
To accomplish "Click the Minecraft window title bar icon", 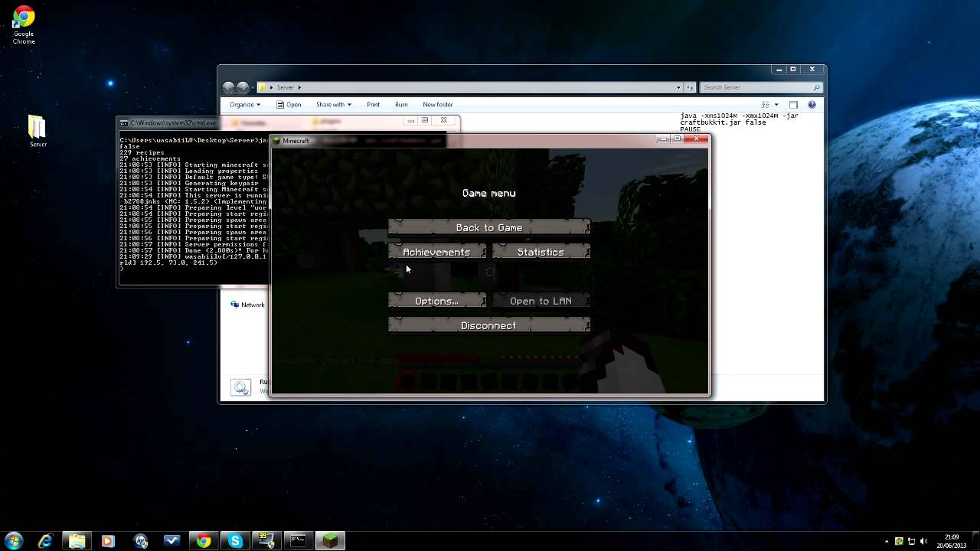I will tap(276, 141).
